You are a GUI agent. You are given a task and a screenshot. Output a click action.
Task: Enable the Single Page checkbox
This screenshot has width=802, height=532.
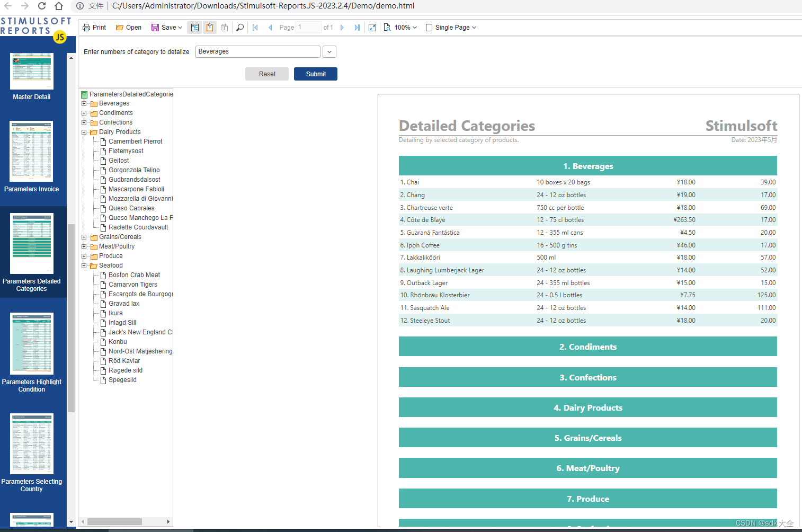pos(429,27)
